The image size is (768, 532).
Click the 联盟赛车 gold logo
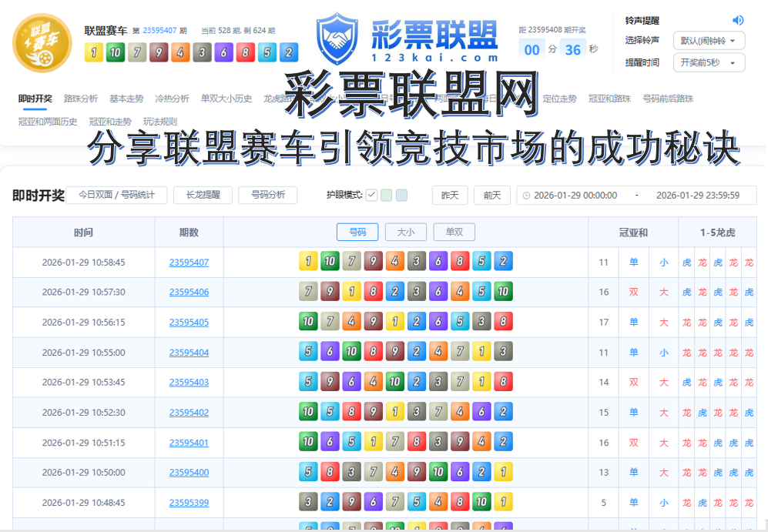click(42, 43)
